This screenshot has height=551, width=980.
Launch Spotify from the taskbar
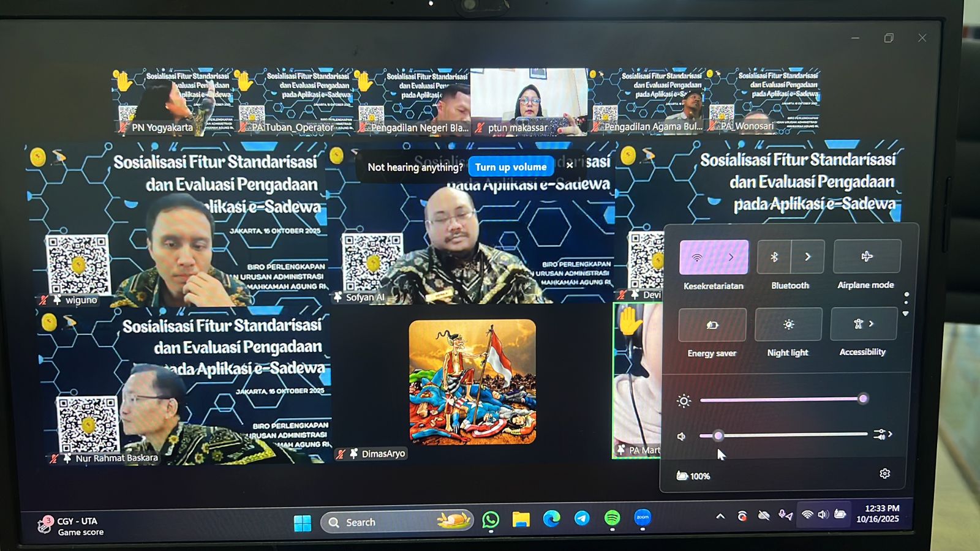coord(612,519)
